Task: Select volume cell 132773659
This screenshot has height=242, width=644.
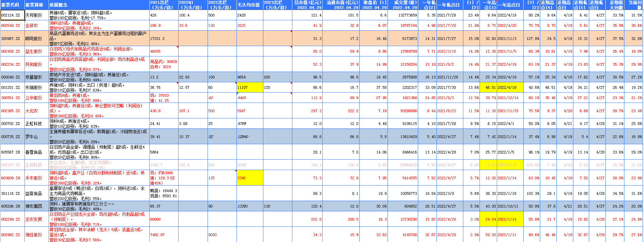Action: tap(403, 15)
